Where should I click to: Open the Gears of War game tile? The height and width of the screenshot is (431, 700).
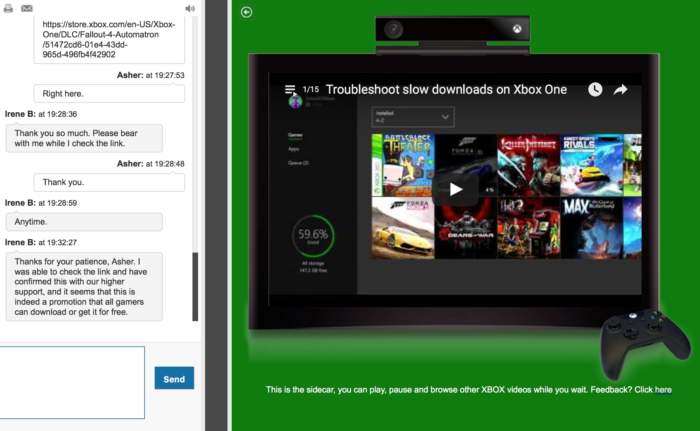pyautogui.click(x=466, y=228)
